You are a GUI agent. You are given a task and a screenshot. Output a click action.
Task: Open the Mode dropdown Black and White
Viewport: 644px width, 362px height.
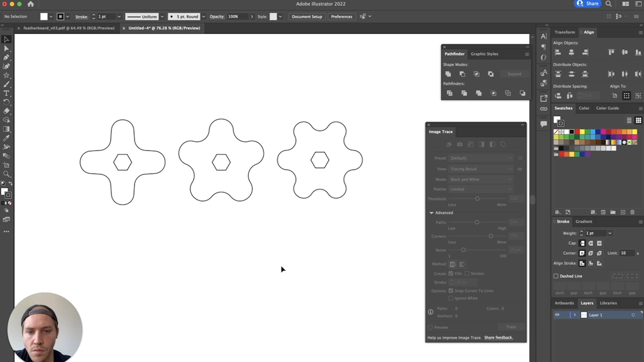(481, 179)
